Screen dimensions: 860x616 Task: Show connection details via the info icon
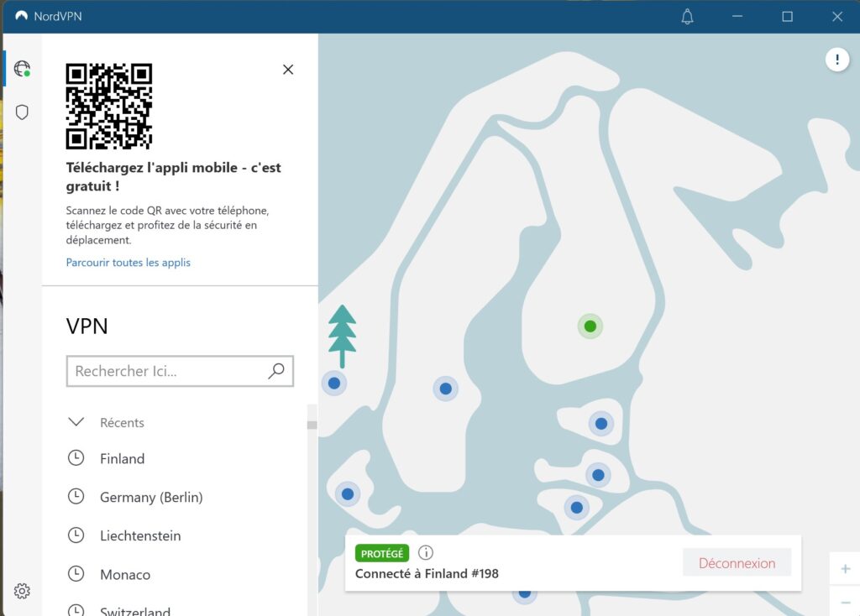click(x=426, y=552)
